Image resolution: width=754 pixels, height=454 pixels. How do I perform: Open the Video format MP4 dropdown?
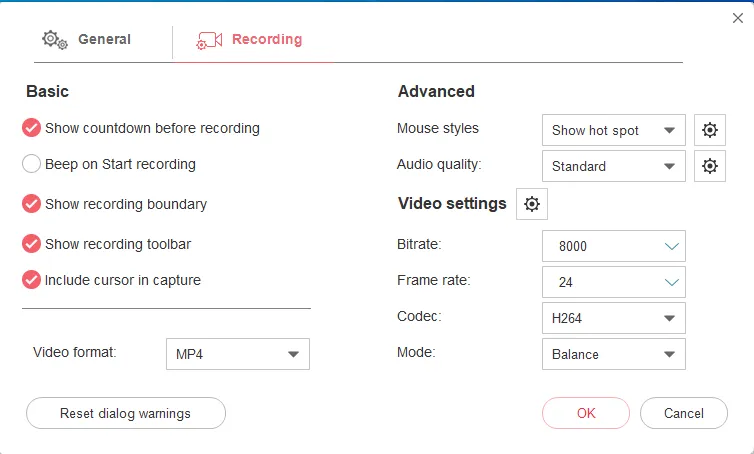[237, 354]
